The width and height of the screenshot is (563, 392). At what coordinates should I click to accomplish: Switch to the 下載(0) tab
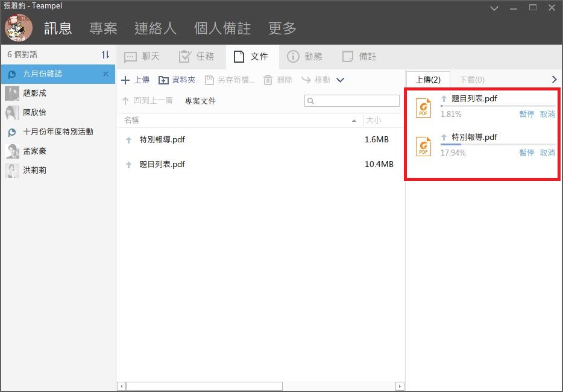click(x=471, y=80)
